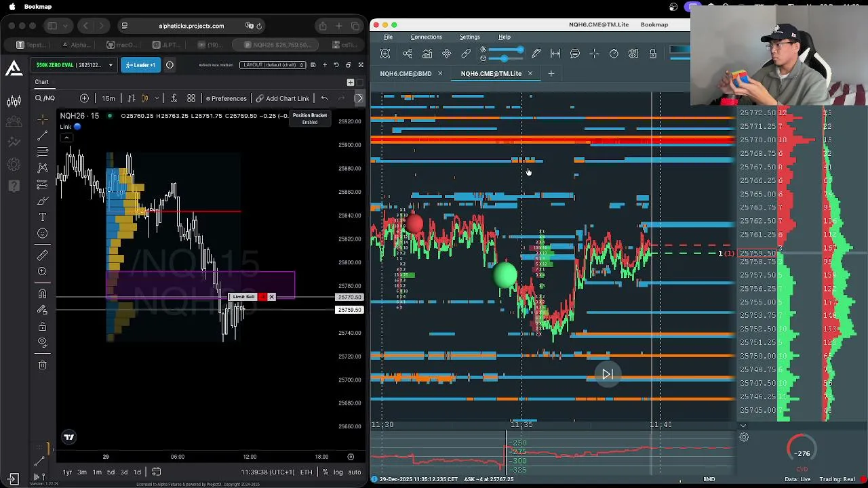
Task: Open Bookmap Help menu
Action: coord(505,37)
